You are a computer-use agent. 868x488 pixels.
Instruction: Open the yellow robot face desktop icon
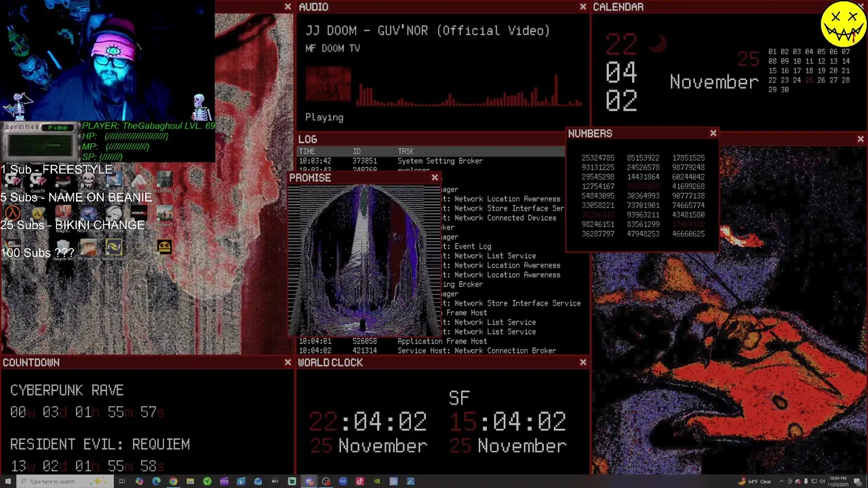(165, 247)
